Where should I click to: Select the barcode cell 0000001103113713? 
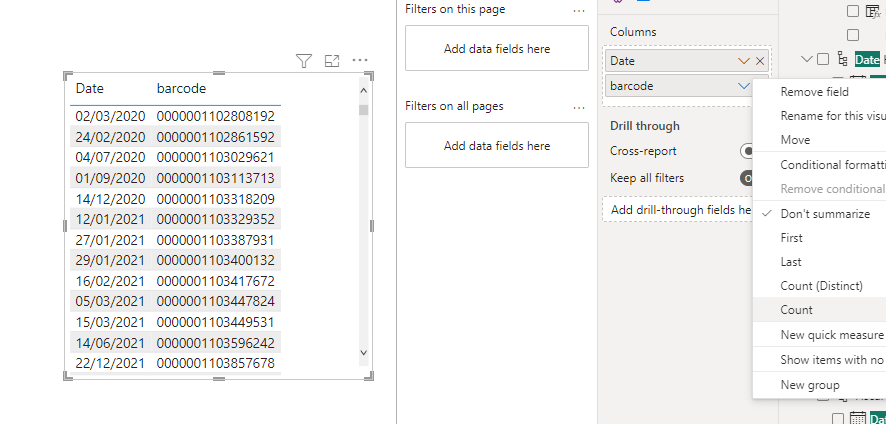coord(216,178)
